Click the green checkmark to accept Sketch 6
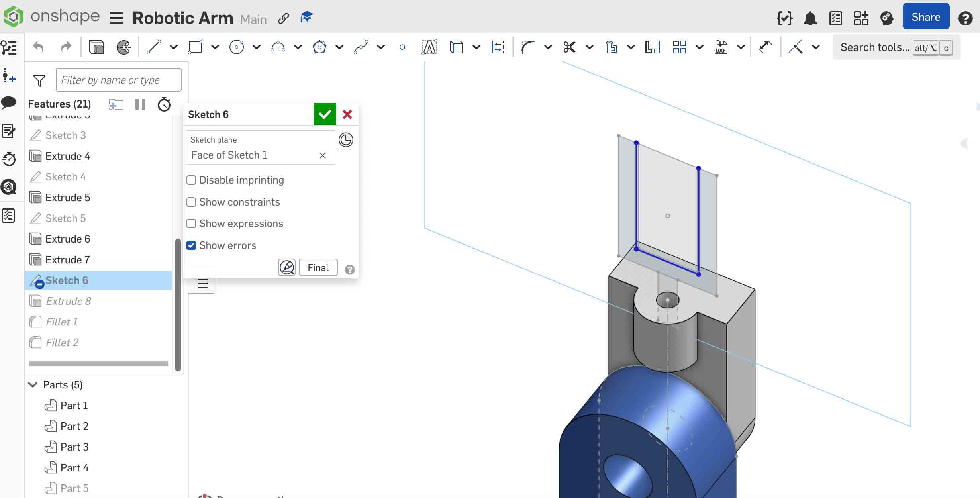 point(325,114)
